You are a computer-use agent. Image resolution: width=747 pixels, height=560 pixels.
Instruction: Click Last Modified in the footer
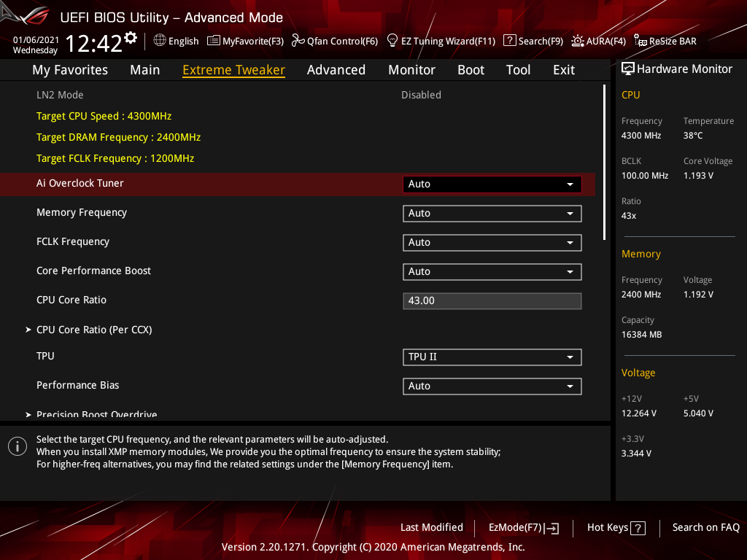pos(432,528)
